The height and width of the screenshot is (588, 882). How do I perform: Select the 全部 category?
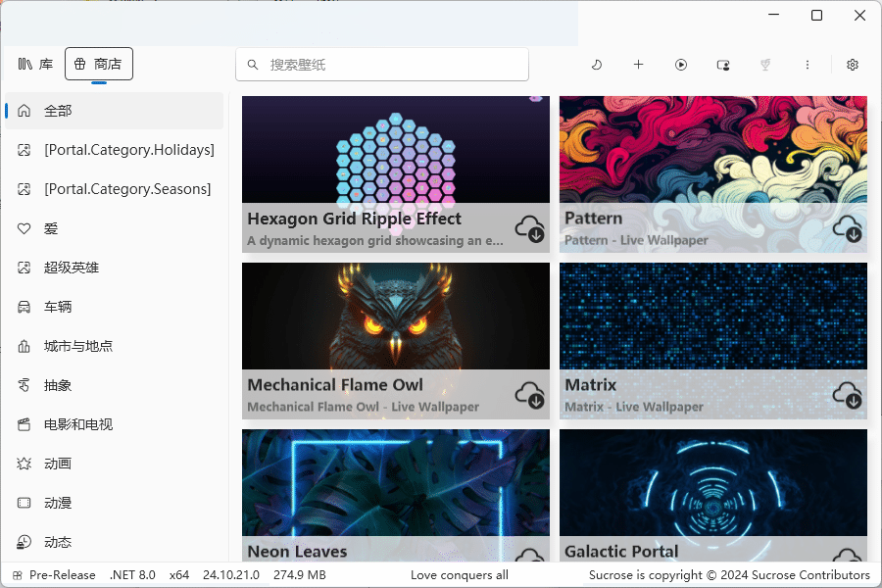coord(115,111)
